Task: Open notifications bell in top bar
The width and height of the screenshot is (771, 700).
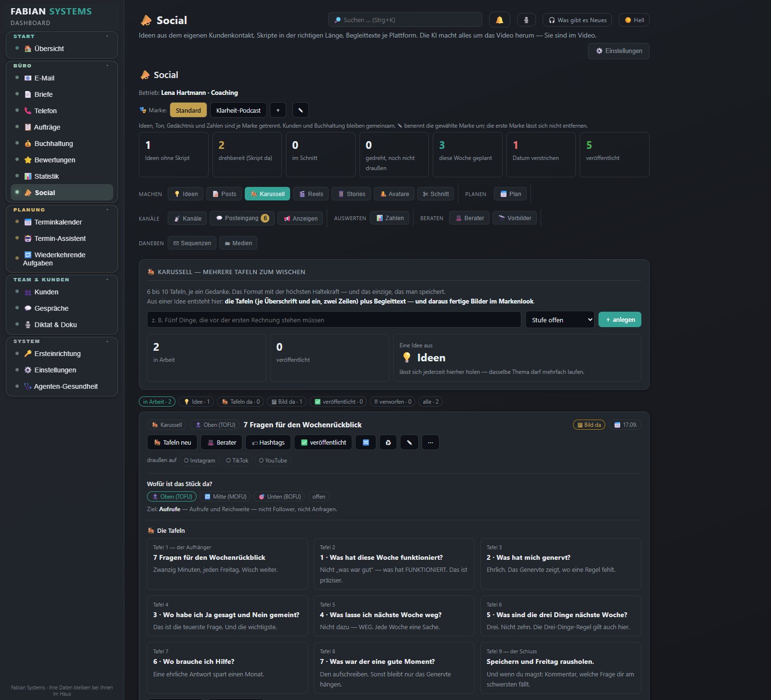Action: (499, 20)
